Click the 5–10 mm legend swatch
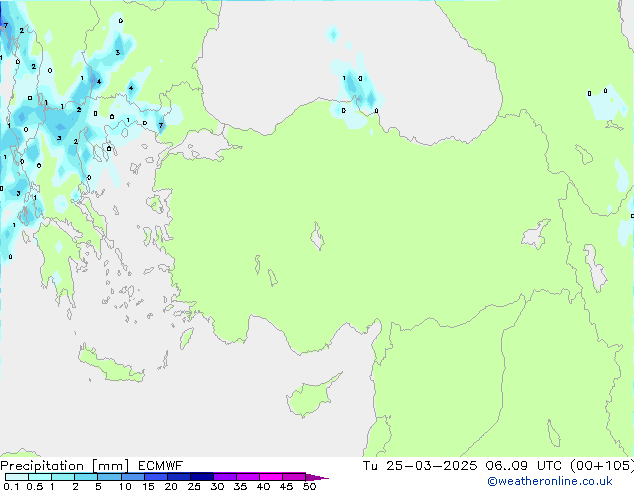This screenshot has width=634, height=490. [109, 477]
